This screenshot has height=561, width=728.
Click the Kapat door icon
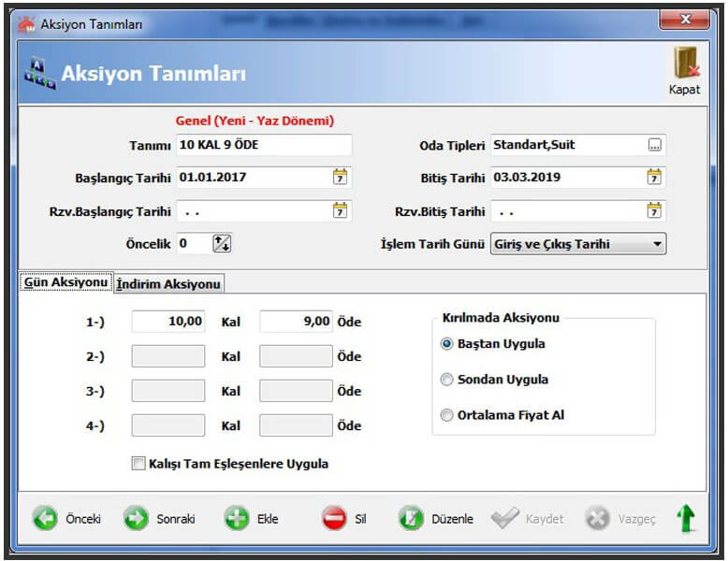[686, 63]
